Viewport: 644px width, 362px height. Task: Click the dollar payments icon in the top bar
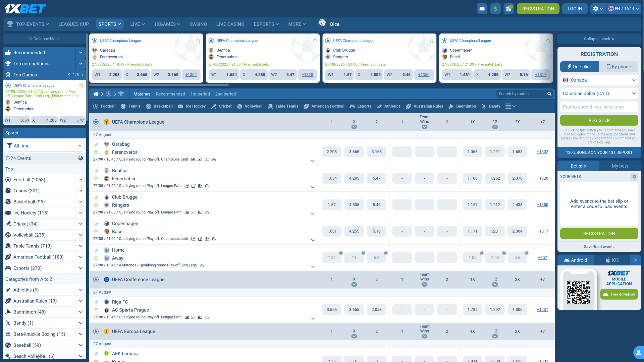[x=495, y=8]
